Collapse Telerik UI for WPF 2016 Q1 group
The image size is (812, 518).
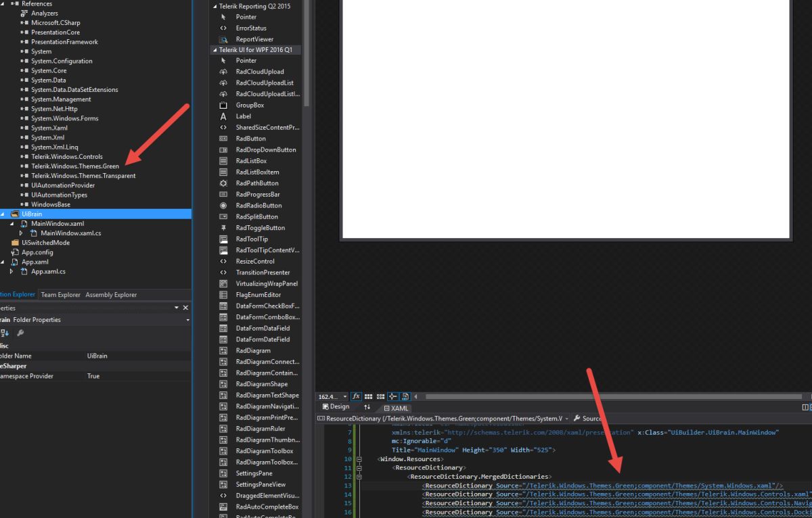tap(215, 50)
